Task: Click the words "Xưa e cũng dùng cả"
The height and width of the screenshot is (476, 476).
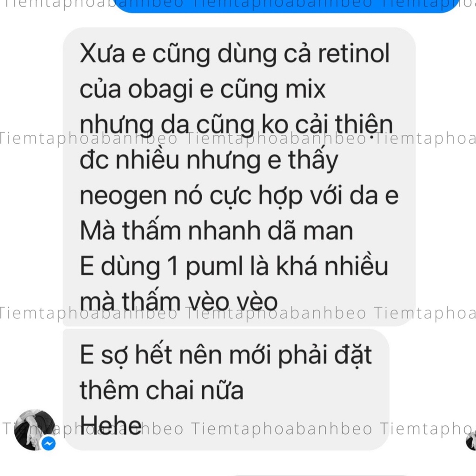Action: [195, 53]
